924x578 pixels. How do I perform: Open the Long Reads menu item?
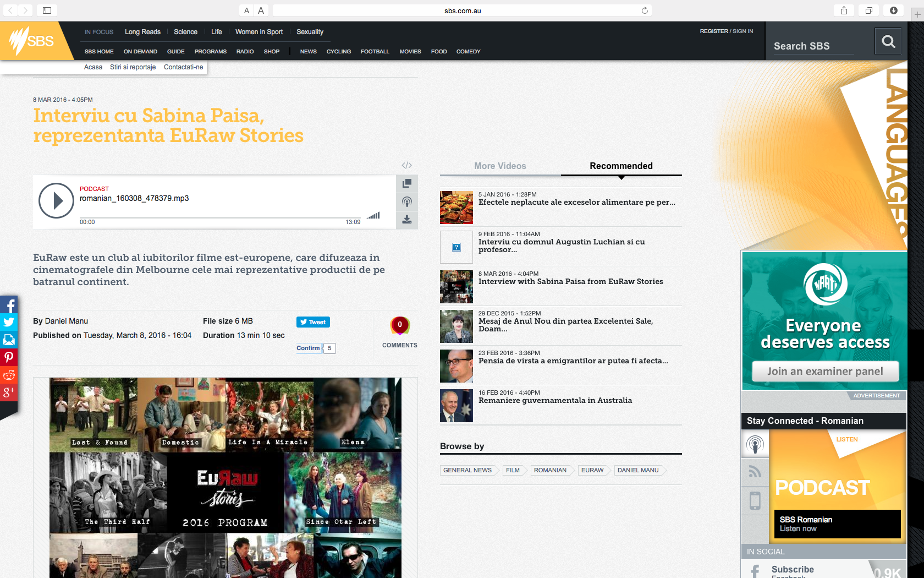[142, 32]
